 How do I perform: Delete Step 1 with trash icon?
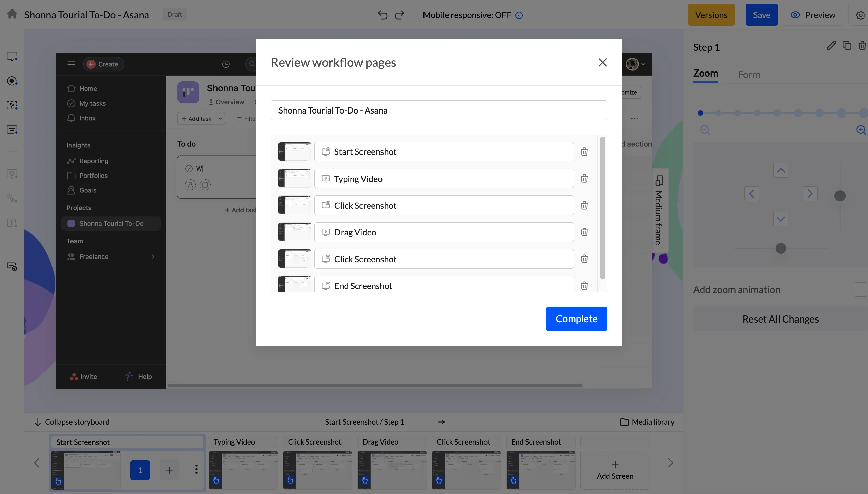point(862,46)
